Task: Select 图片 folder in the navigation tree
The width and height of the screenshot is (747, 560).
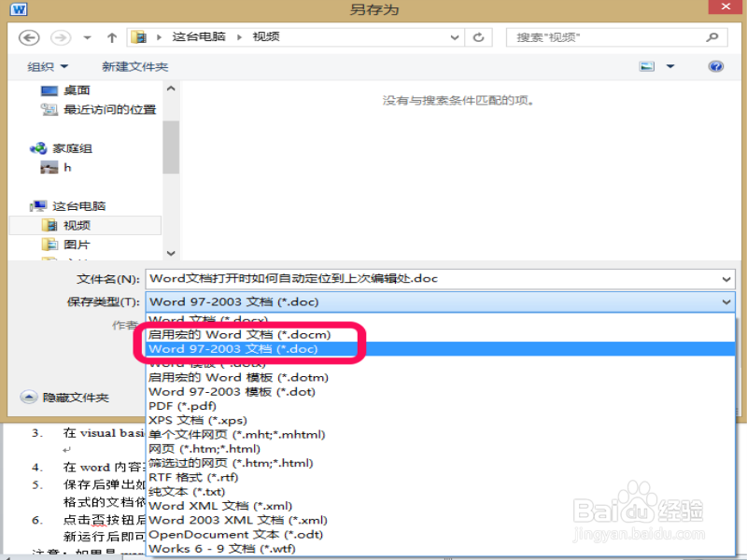Action: 77,245
